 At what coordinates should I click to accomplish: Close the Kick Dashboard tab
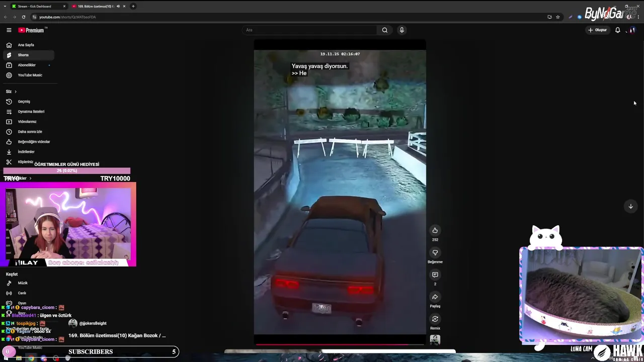click(x=64, y=6)
